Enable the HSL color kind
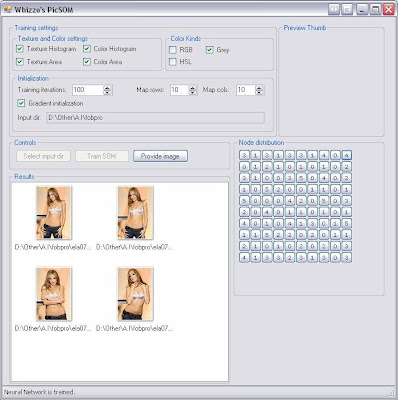The height and width of the screenshot is (400, 398). pos(173,62)
